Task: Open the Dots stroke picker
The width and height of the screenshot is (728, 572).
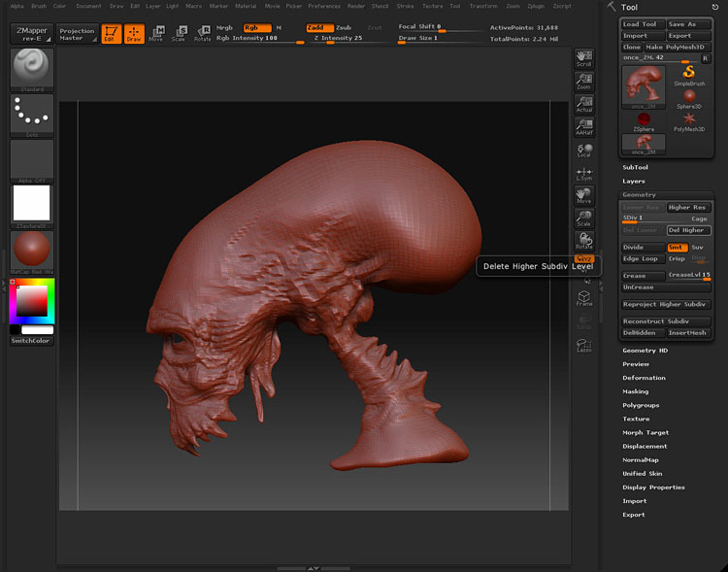Action: (x=31, y=115)
